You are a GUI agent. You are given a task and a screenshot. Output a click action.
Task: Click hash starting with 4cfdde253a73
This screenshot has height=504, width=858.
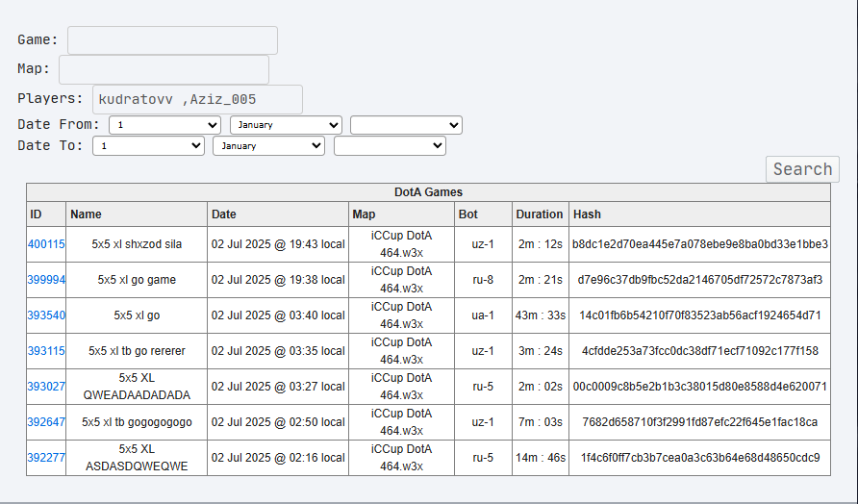pos(700,351)
